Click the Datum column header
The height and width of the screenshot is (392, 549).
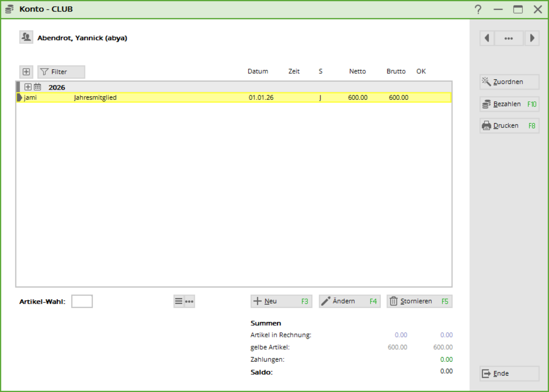[258, 71]
